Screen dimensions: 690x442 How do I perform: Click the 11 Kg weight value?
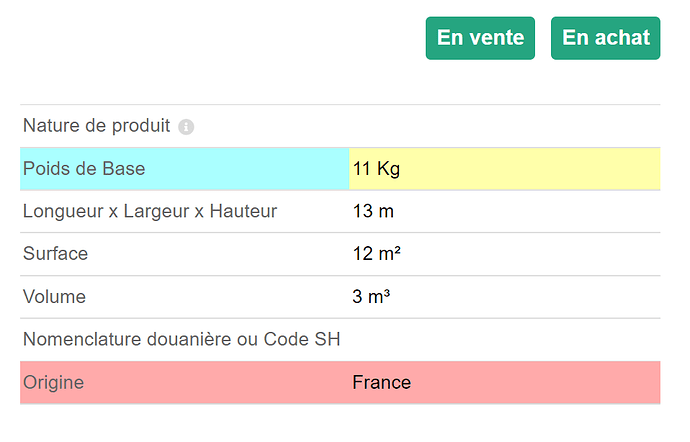tap(376, 169)
